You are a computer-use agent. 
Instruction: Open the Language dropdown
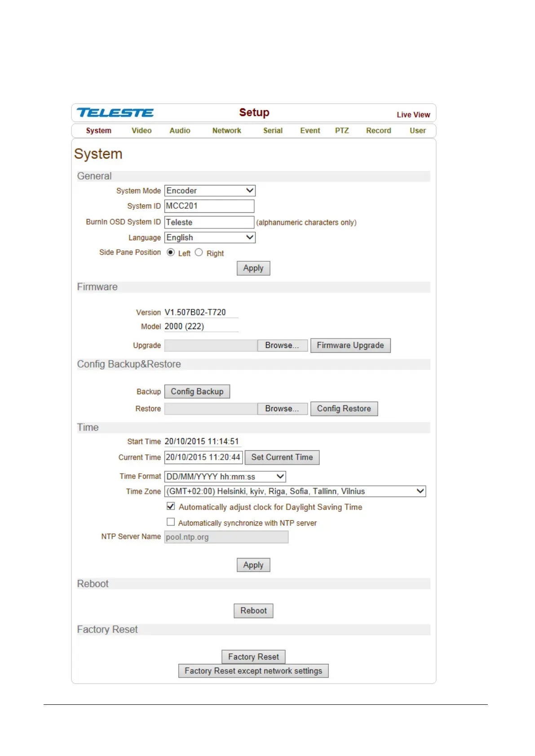210,237
